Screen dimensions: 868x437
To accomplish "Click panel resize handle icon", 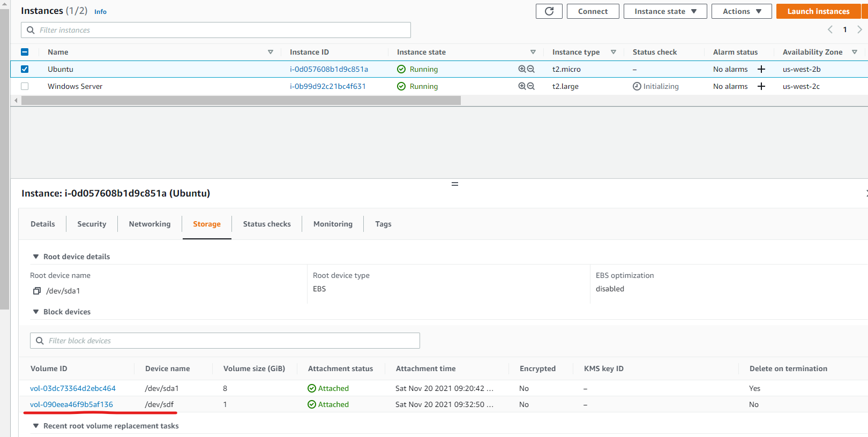I will pyautogui.click(x=455, y=184).
